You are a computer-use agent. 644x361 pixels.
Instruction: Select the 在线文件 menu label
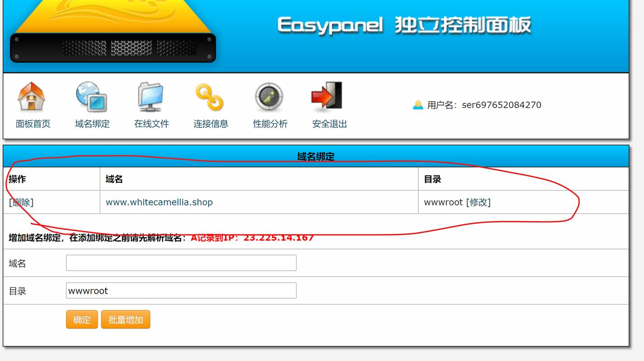152,124
